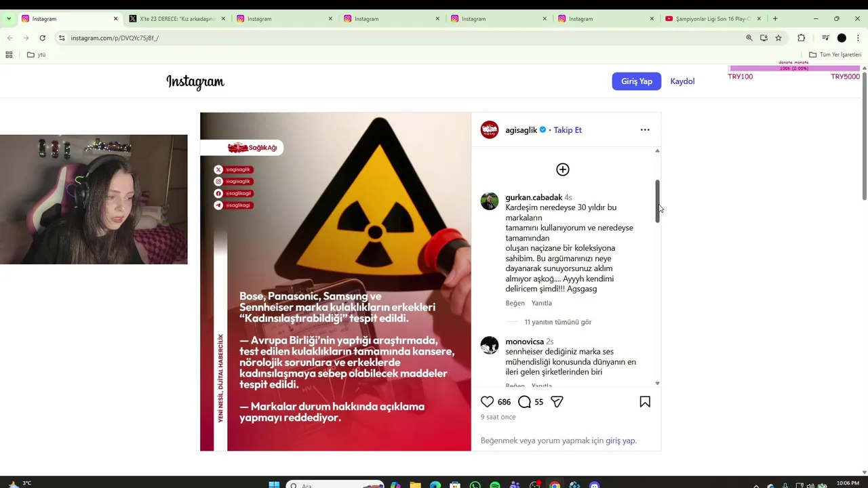Viewport: 868px width, 488px height.
Task: Open Chrome profile avatar
Action: pyautogui.click(x=842, y=38)
